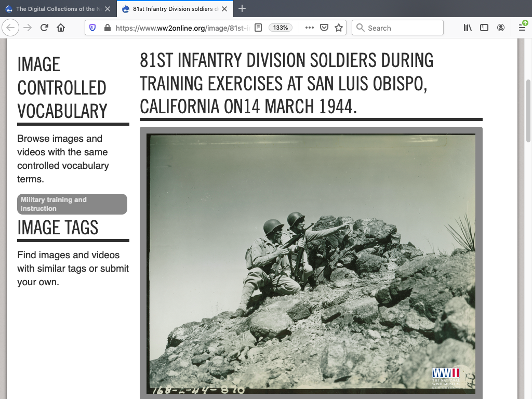Screen dimensions: 532x399
Task: Open the Firefox account icon
Action: (501, 28)
